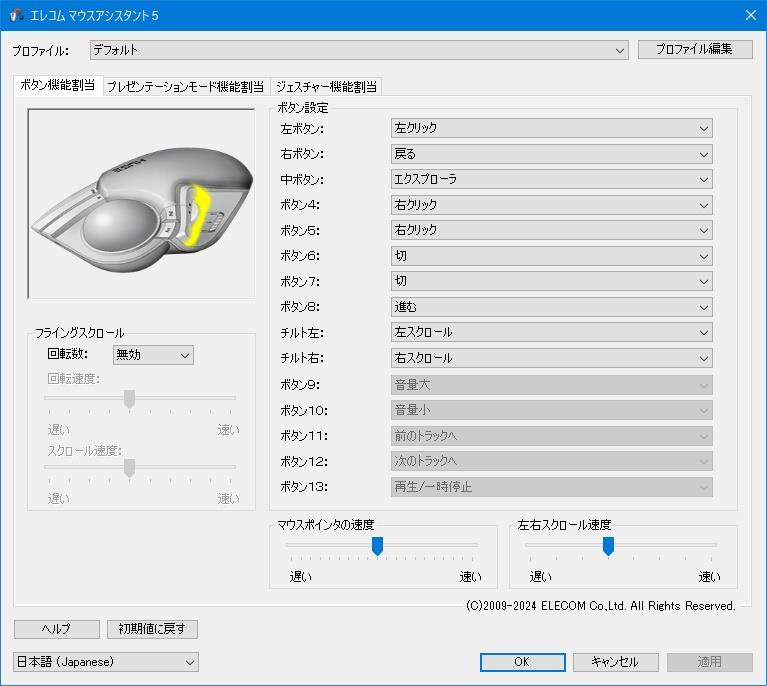The image size is (767, 686).
Task: Click the プロファイル: label
Action: tap(41, 51)
